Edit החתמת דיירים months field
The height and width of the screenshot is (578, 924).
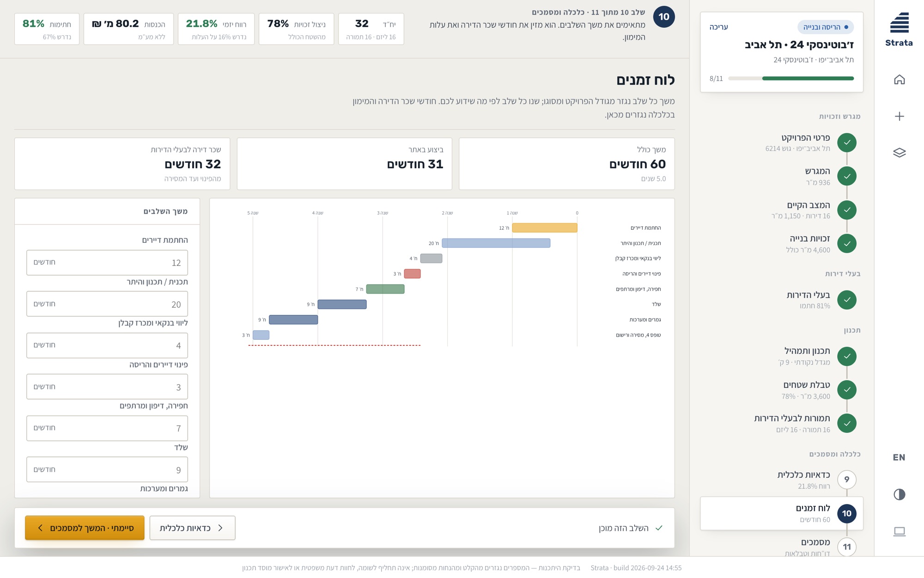point(107,263)
